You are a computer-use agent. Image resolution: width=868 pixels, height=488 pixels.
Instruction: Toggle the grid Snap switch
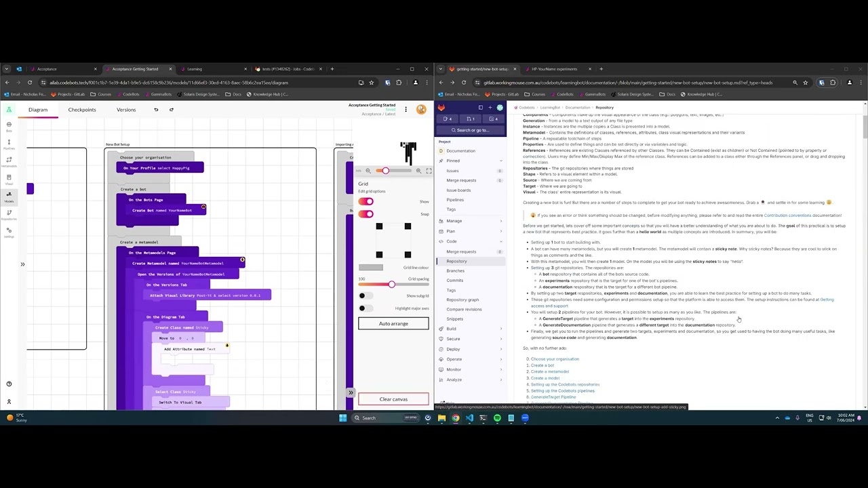point(366,214)
